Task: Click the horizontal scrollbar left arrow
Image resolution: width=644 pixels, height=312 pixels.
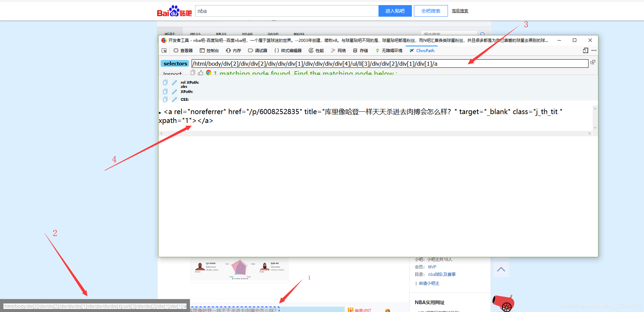Action: [x=161, y=134]
